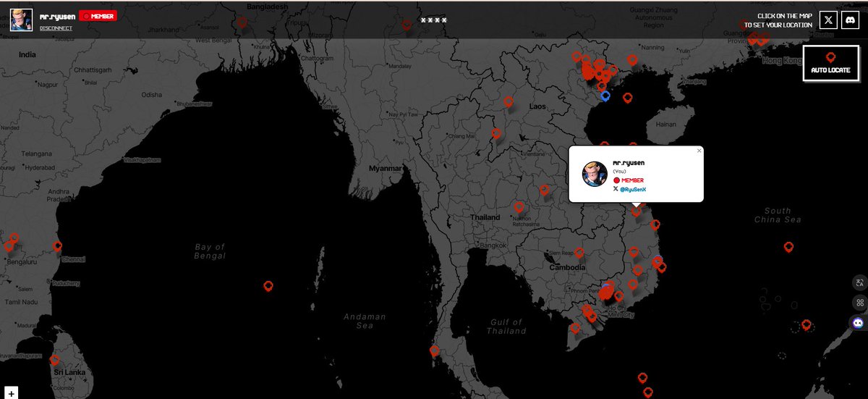The image size is (868, 399).
Task: Select the red marker near Siem Reap
Action: pyautogui.click(x=579, y=253)
